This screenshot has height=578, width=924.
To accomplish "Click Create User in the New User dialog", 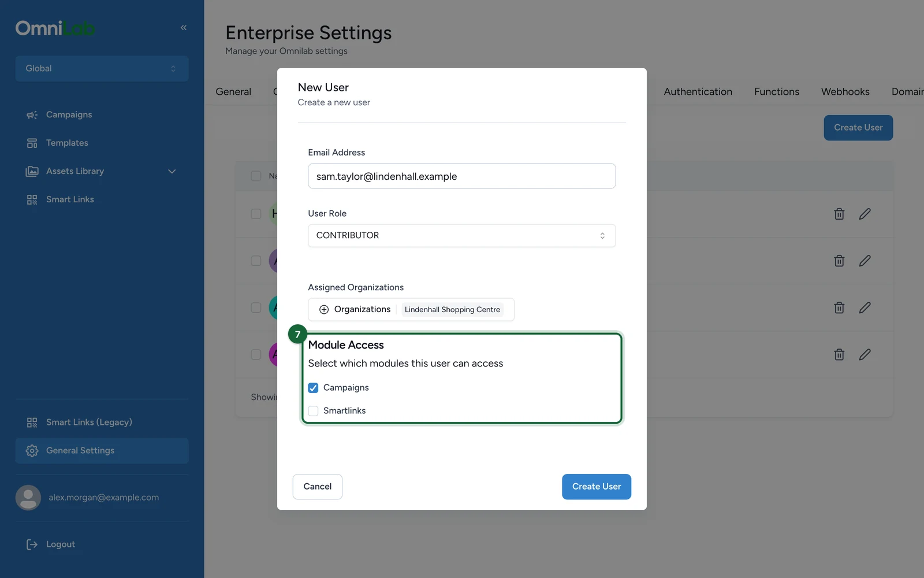I will coord(597,487).
